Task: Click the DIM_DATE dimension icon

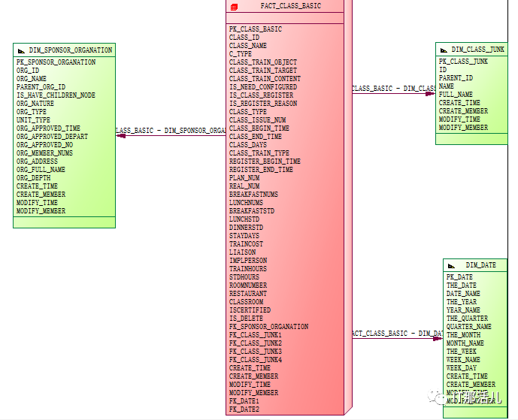Action: tap(451, 266)
